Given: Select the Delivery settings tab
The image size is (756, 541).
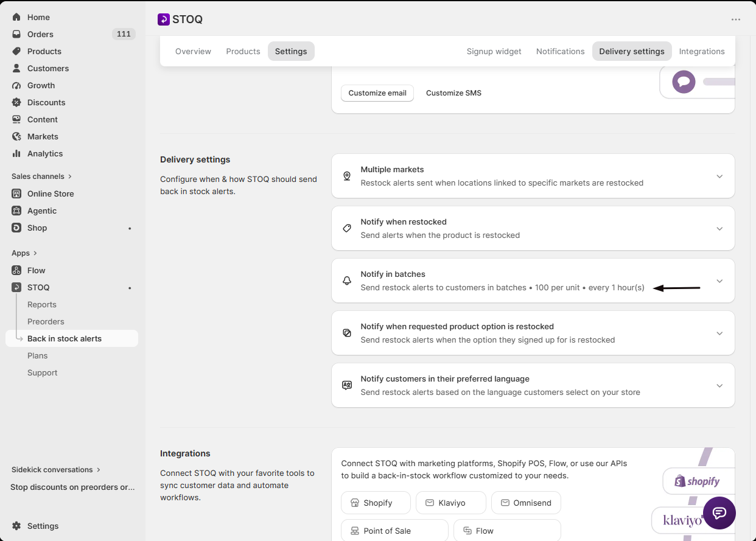Looking at the screenshot, I should point(632,51).
